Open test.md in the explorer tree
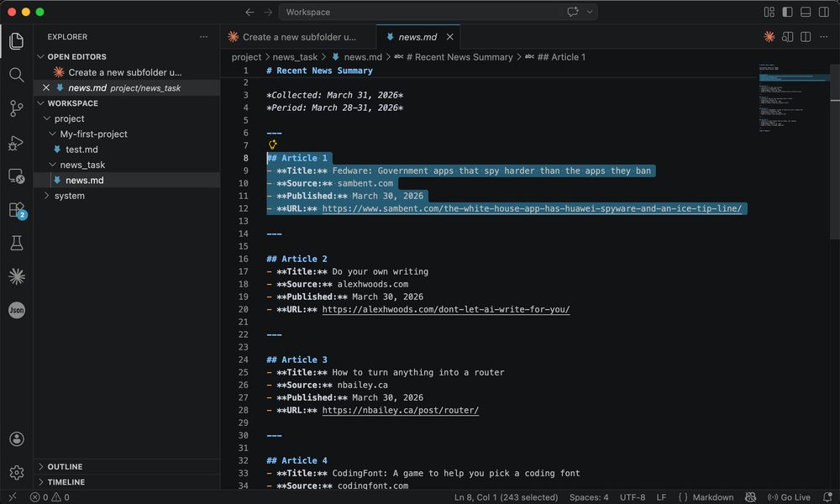This screenshot has width=840, height=504. [x=81, y=150]
